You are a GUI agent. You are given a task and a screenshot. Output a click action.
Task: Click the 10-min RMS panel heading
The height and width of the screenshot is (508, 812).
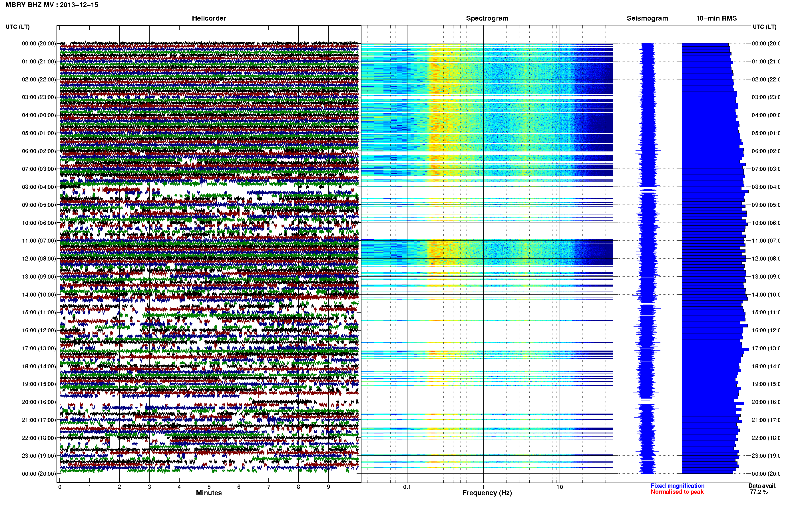point(716,18)
